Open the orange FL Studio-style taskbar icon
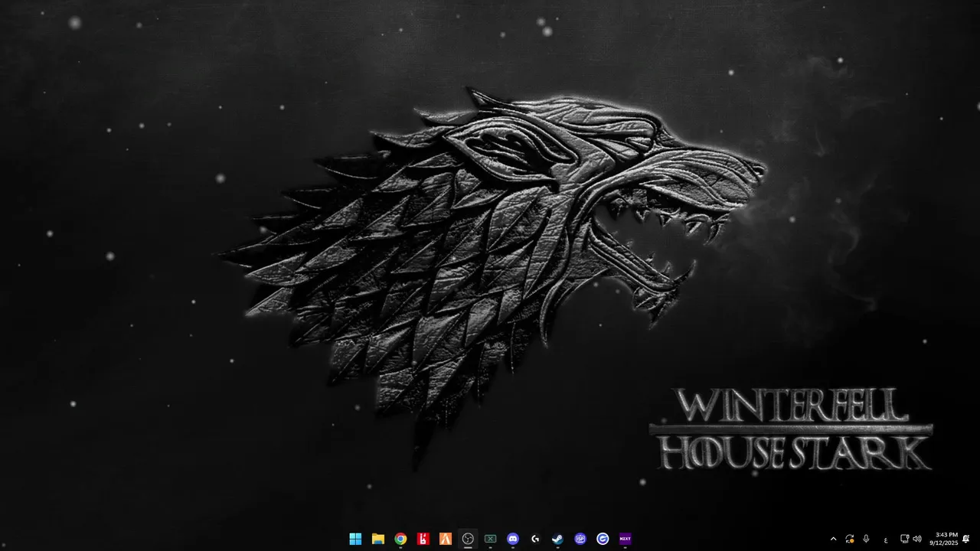This screenshot has width=980, height=551. click(x=445, y=539)
